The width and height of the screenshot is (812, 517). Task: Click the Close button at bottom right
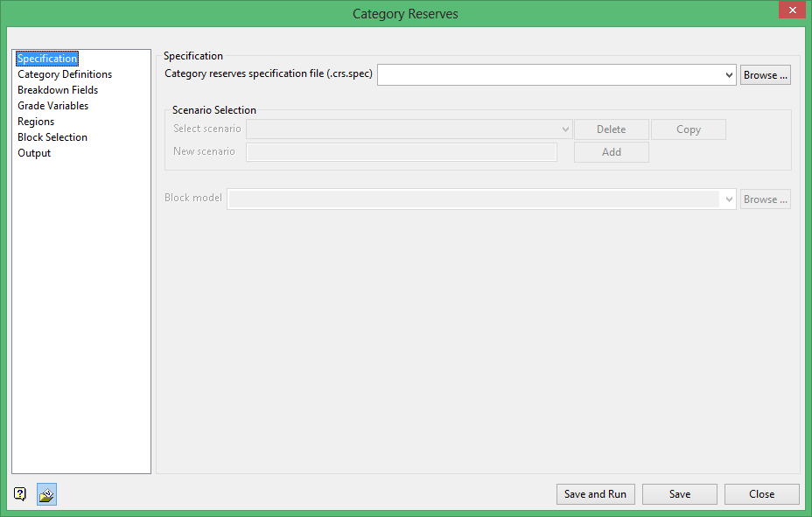tap(761, 494)
